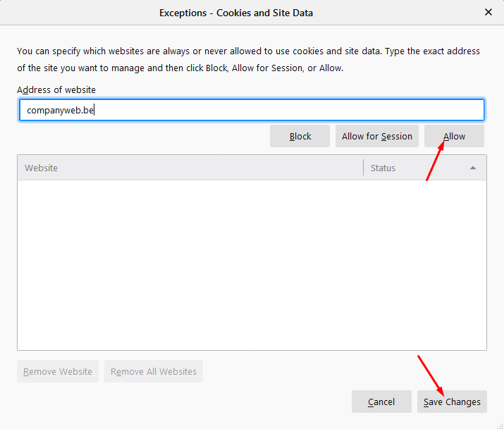Click the divider between Website and Status columns

pos(363,168)
